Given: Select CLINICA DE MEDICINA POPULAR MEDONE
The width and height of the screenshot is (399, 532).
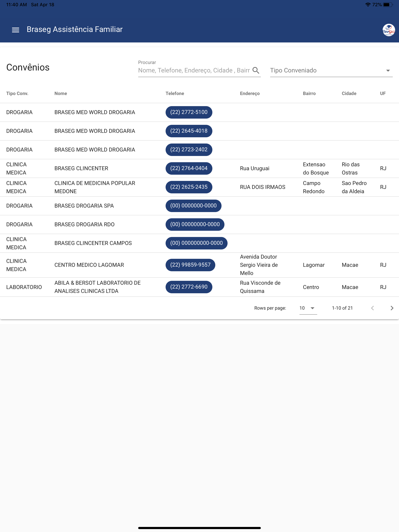Looking at the screenshot, I should tap(95, 187).
